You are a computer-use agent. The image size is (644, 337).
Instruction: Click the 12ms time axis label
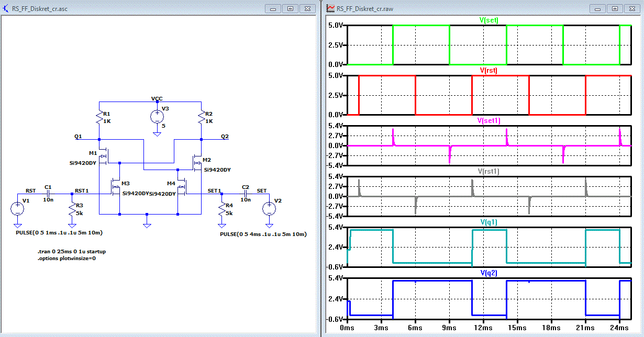tap(483, 328)
